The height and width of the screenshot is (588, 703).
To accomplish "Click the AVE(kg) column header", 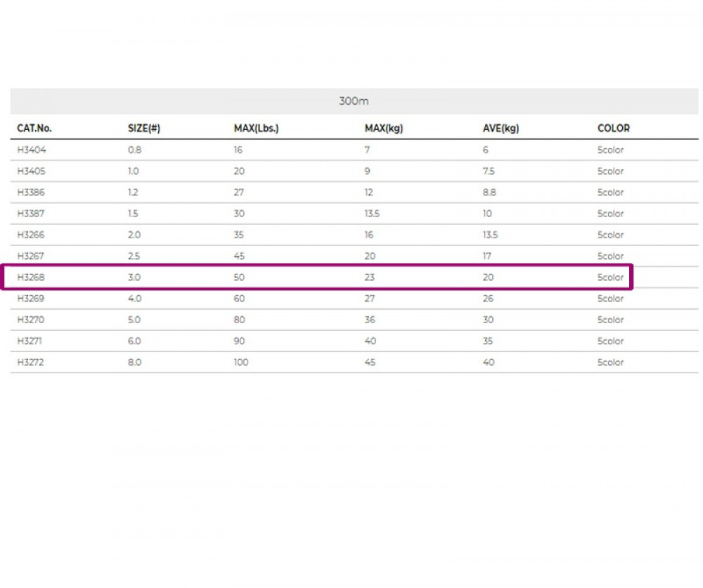I will point(501,129).
